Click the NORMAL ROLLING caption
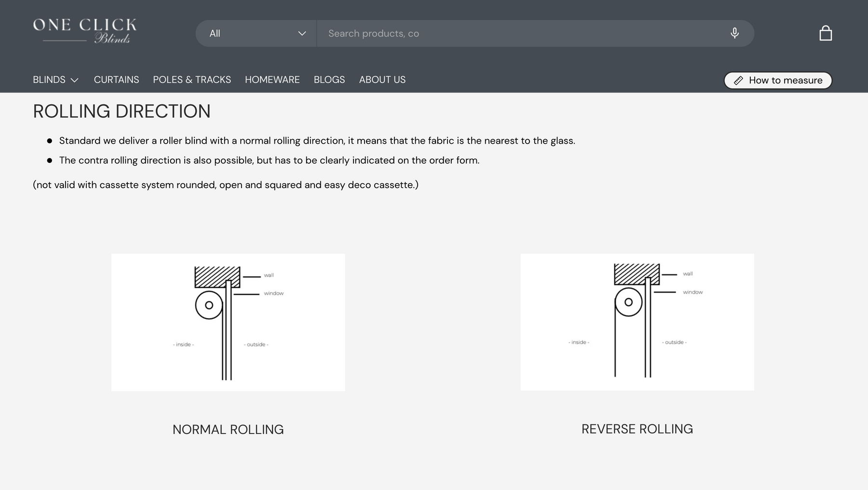868x490 pixels. point(228,429)
